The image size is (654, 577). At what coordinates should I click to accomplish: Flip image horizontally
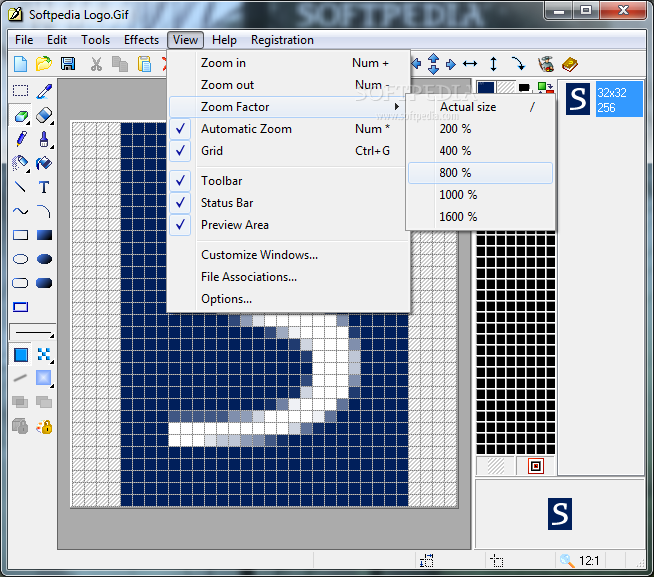[x=470, y=64]
